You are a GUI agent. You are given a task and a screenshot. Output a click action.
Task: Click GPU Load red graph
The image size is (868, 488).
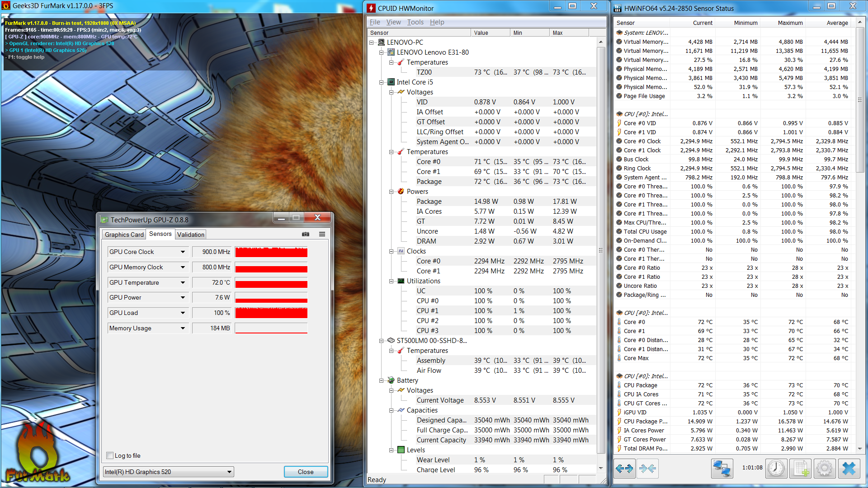(x=271, y=313)
